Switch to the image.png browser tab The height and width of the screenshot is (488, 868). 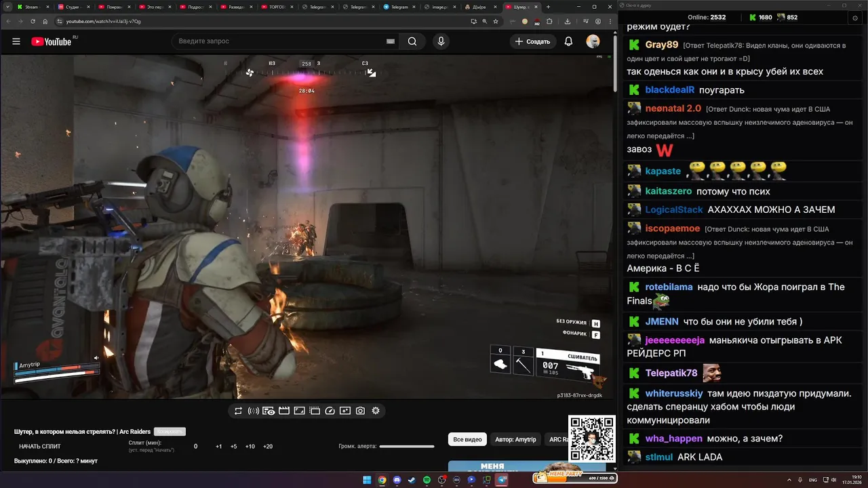pyautogui.click(x=441, y=7)
